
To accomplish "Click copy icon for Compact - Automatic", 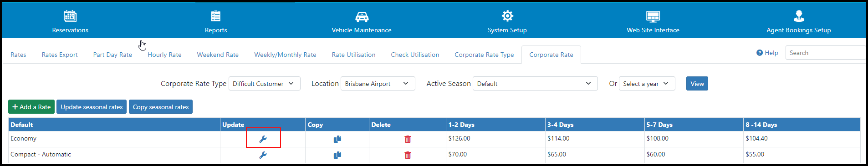I will pos(337,155).
